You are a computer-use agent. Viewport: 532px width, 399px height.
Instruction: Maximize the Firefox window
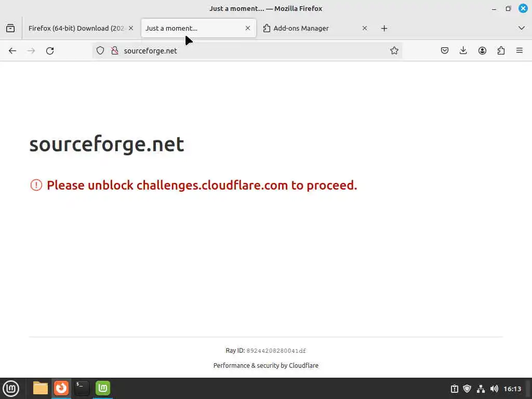(508, 8)
